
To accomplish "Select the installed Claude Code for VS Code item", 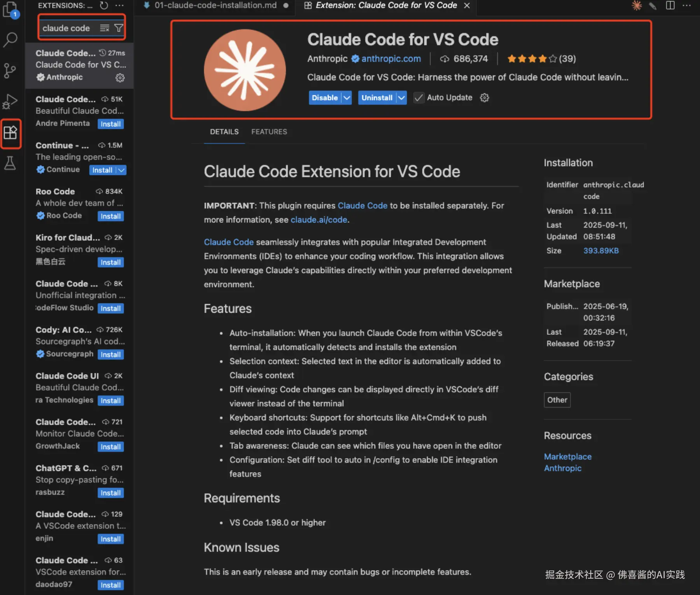I will 79,65.
